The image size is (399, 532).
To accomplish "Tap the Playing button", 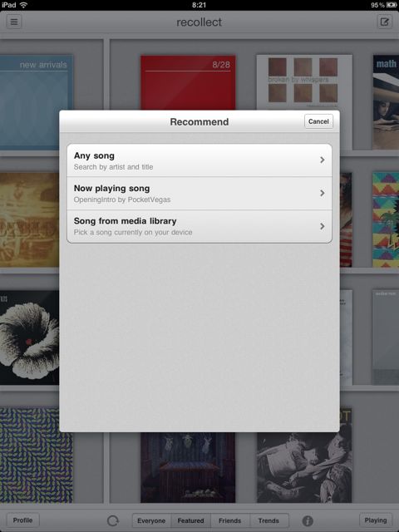I will point(376,520).
